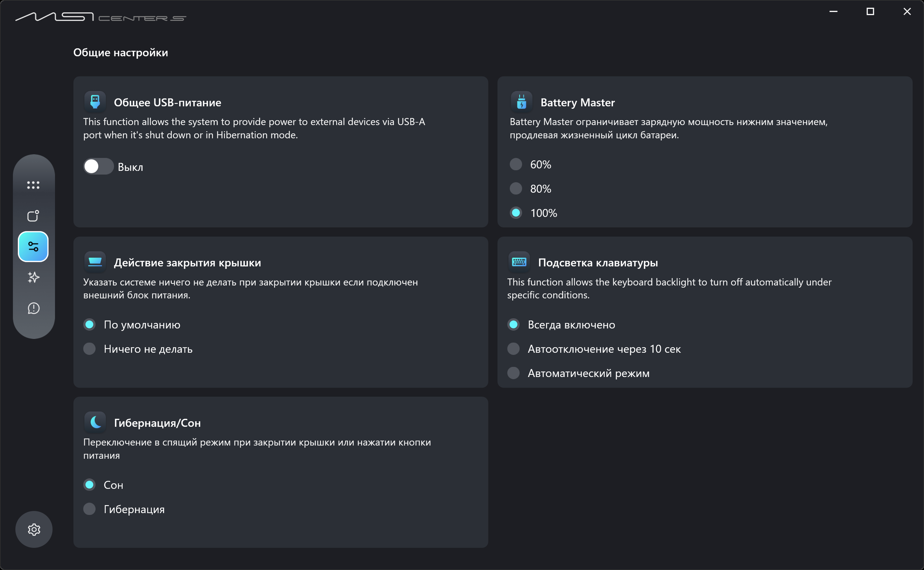
Task: Click the lid close action laptop icon
Action: point(95,262)
